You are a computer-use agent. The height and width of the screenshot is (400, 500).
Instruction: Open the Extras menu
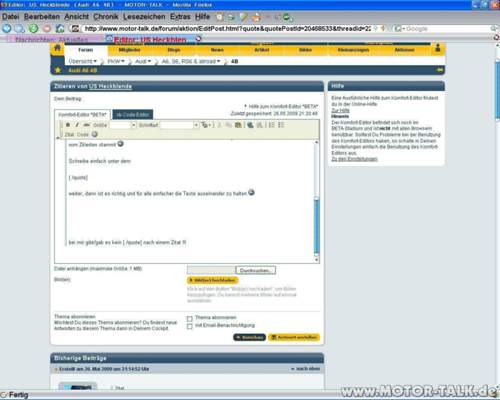180,17
